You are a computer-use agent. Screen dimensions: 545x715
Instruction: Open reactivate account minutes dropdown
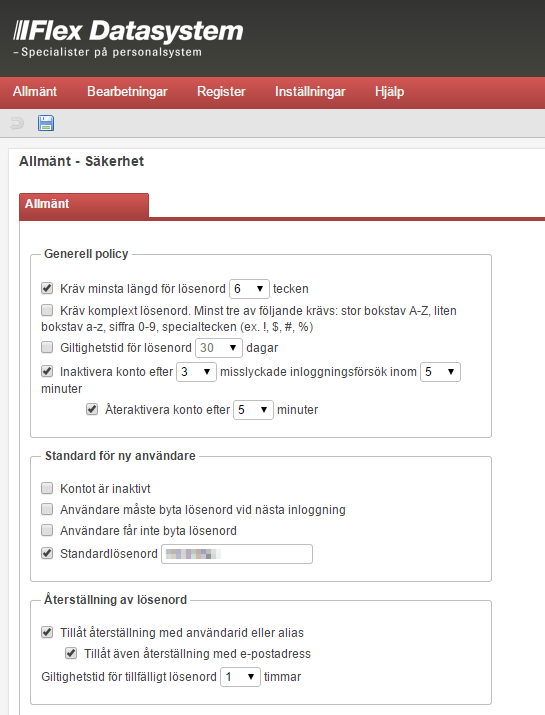(x=253, y=410)
